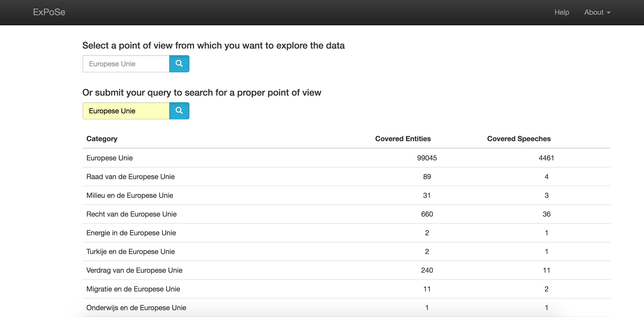Go to ExPoSe home brand link

pos(49,12)
